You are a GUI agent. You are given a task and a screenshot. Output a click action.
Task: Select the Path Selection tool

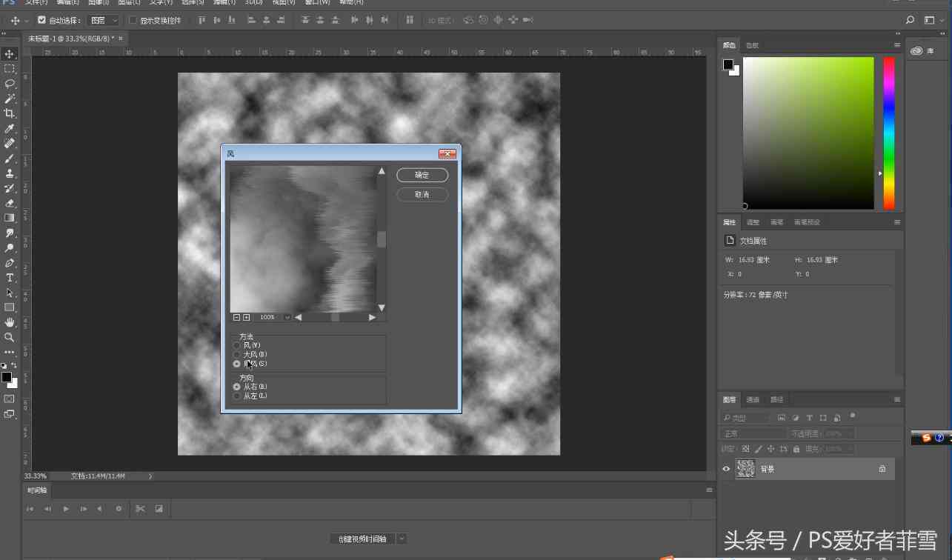click(10, 293)
